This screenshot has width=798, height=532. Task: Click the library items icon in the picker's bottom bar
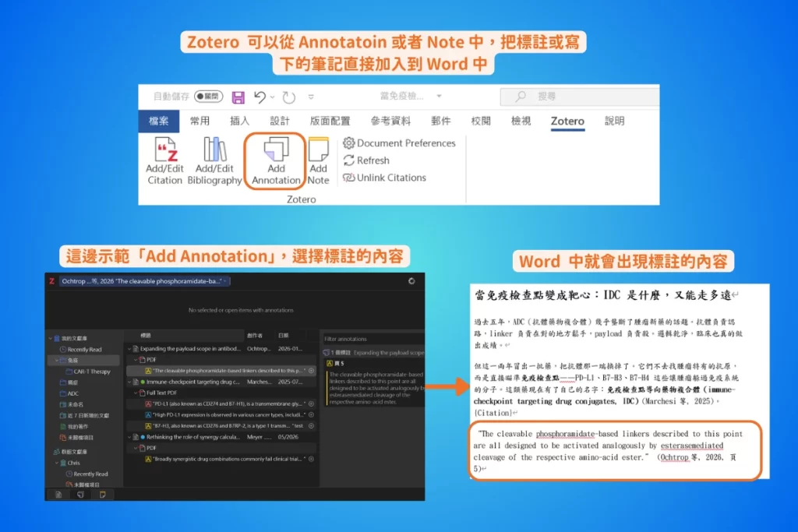[58, 495]
